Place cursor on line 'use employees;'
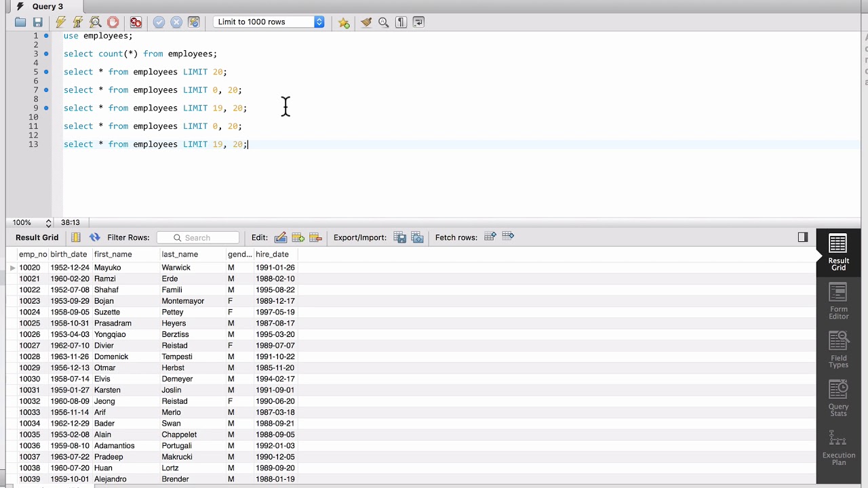The height and width of the screenshot is (488, 868). 98,36
